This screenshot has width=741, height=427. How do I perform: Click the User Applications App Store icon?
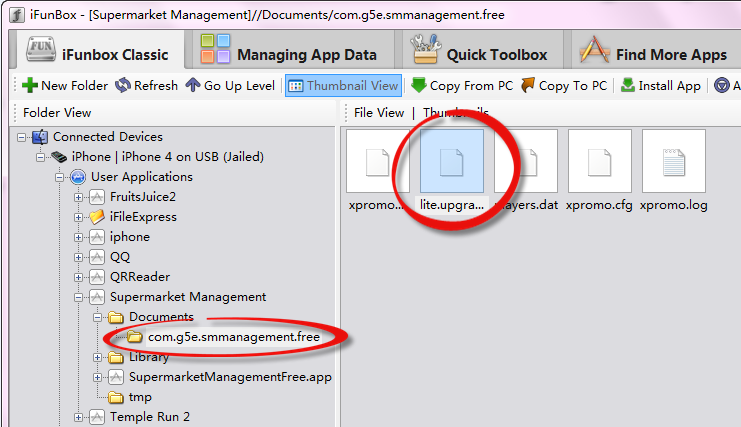tap(78, 177)
